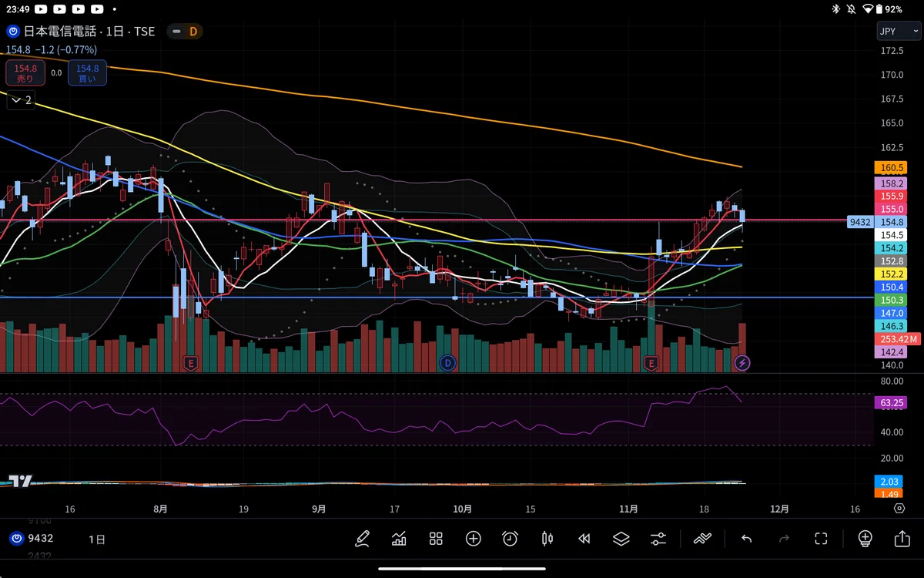This screenshot has width=924, height=578.
Task: Redo action with right curved arrow
Action: tap(784, 539)
